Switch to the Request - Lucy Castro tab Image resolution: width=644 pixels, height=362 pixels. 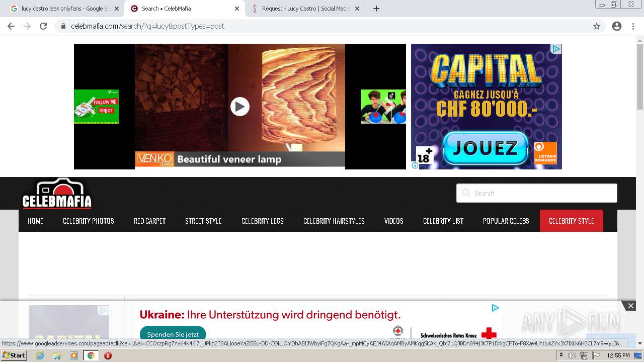point(305,9)
